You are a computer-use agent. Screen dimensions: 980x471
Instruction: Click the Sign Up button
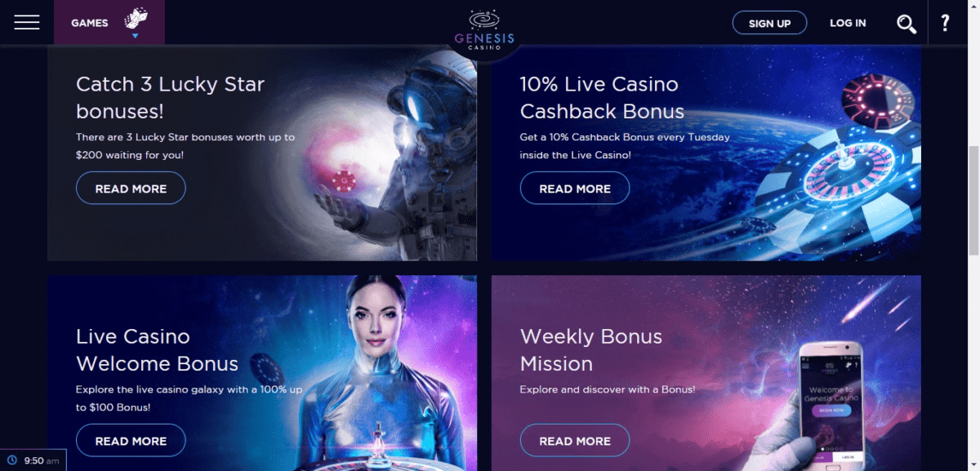(x=769, y=23)
